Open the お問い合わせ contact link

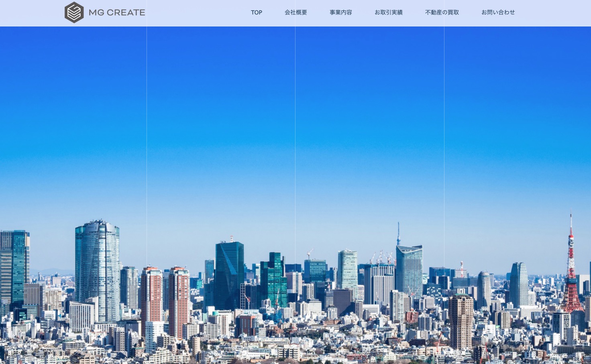(498, 12)
